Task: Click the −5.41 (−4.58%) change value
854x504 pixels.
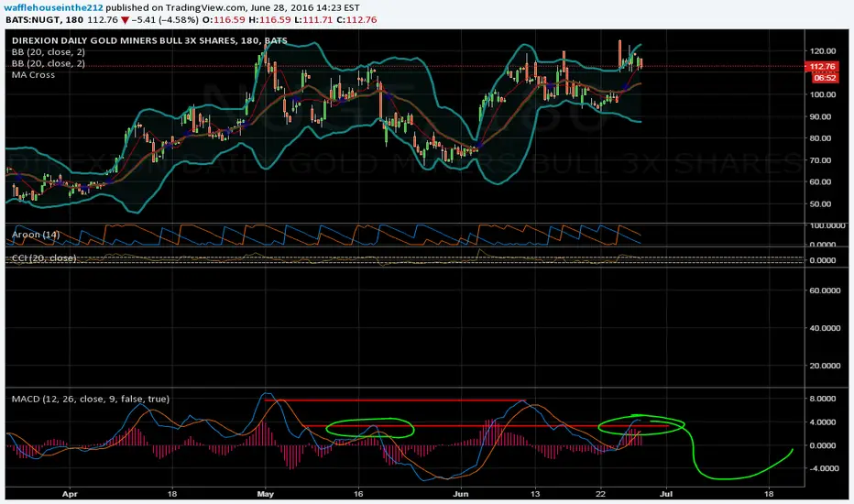Action: 165,19
